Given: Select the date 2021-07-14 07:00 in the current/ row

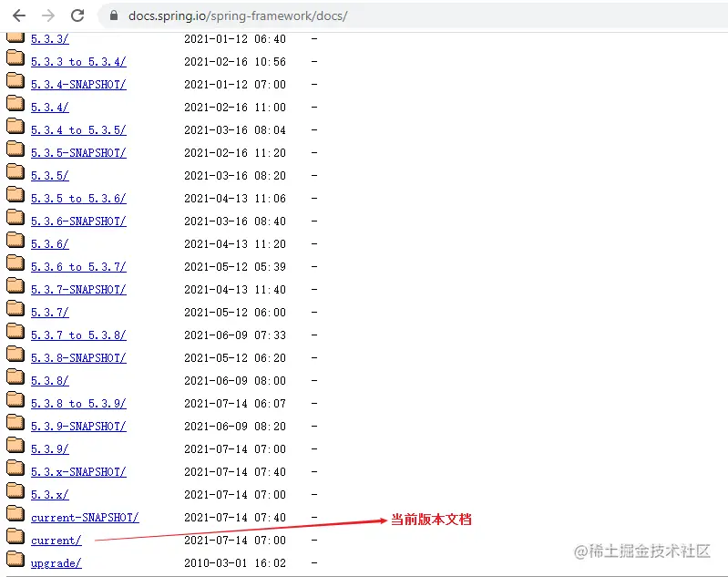Looking at the screenshot, I should pyautogui.click(x=235, y=541).
